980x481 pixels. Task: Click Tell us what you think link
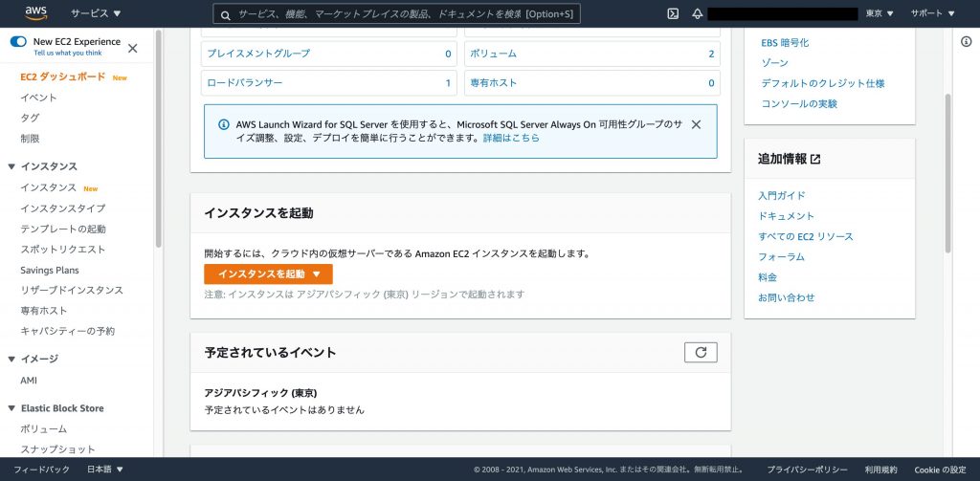[x=68, y=54]
